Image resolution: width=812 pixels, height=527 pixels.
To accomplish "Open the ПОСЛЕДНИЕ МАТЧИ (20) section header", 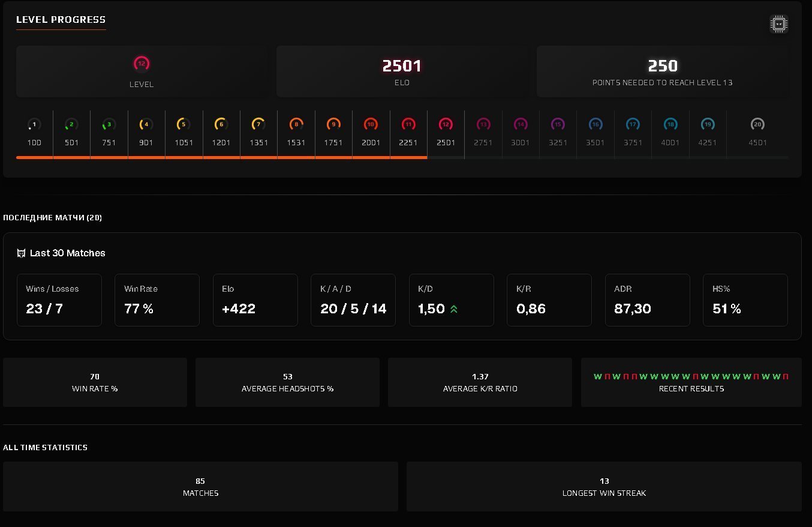I will (x=52, y=217).
